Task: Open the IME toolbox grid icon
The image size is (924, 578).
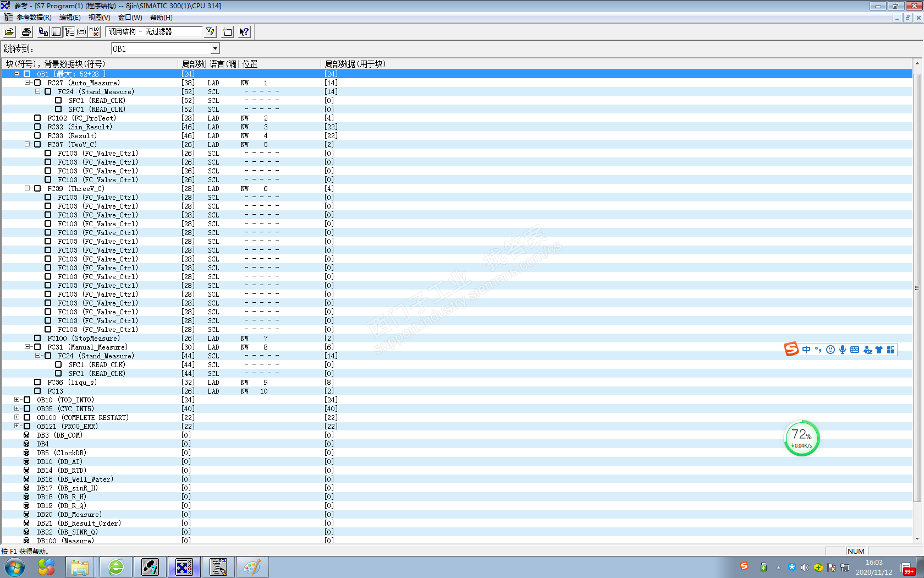Action: point(891,350)
